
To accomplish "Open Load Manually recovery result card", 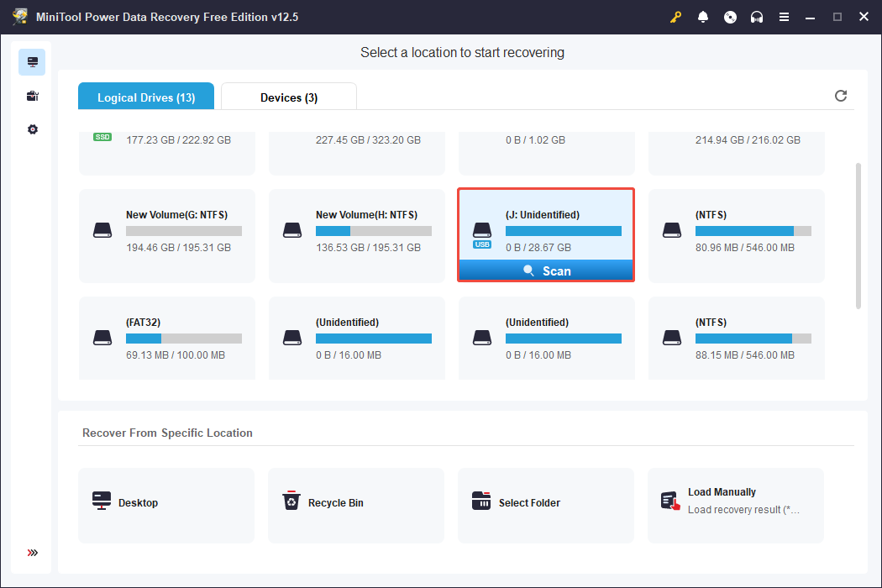I will click(736, 506).
